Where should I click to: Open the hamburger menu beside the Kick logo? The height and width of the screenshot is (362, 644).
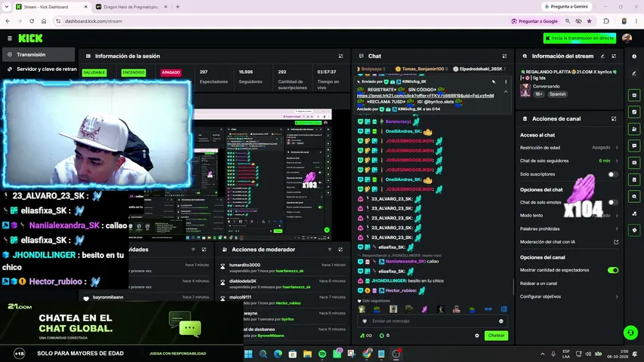tap(10, 38)
